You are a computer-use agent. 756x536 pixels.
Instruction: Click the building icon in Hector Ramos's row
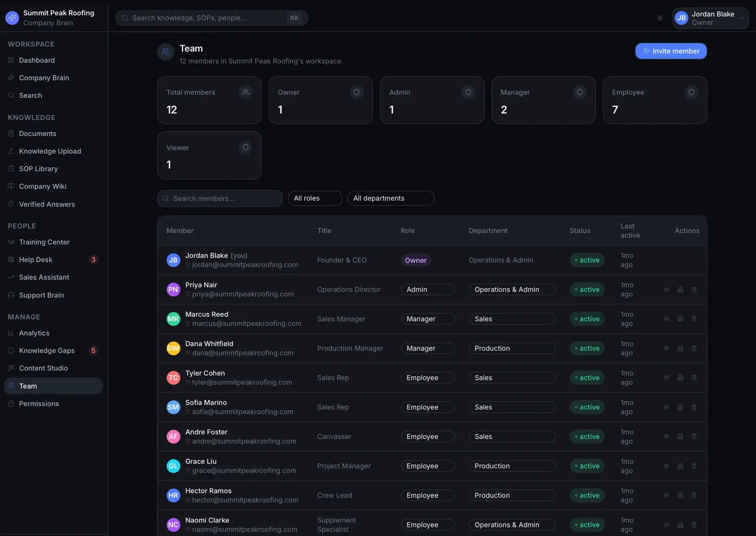pos(680,495)
